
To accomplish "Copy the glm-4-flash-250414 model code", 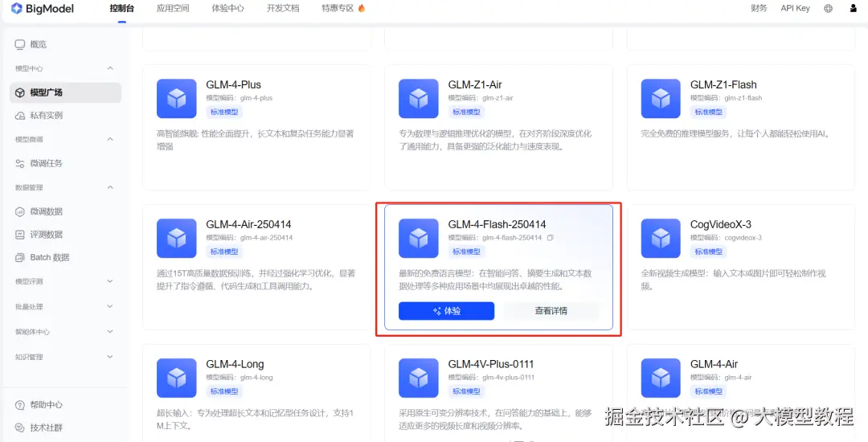I will (x=551, y=238).
